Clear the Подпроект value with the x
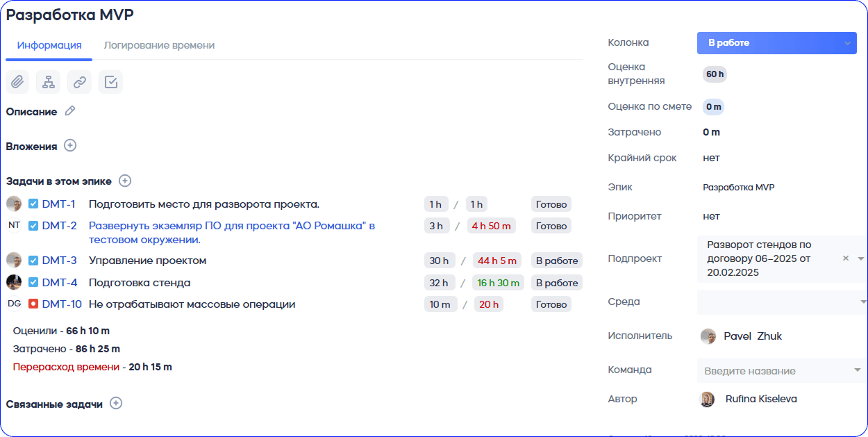This screenshot has width=868, height=437. point(846,258)
